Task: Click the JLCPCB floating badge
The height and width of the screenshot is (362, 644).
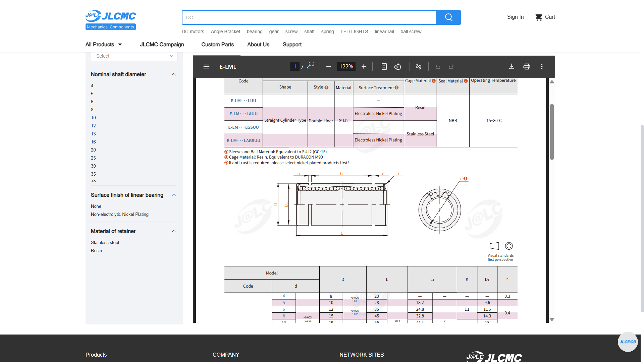Action: 628,342
